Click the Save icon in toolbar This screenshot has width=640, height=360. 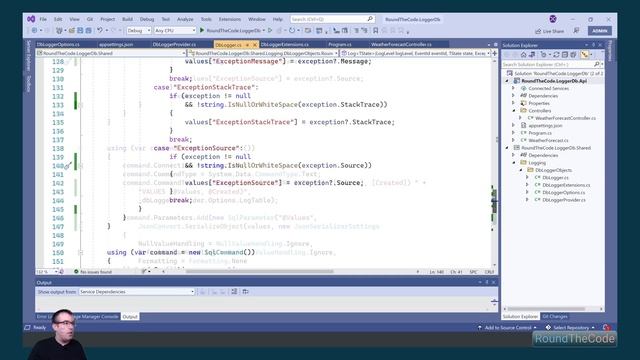click(x=80, y=31)
